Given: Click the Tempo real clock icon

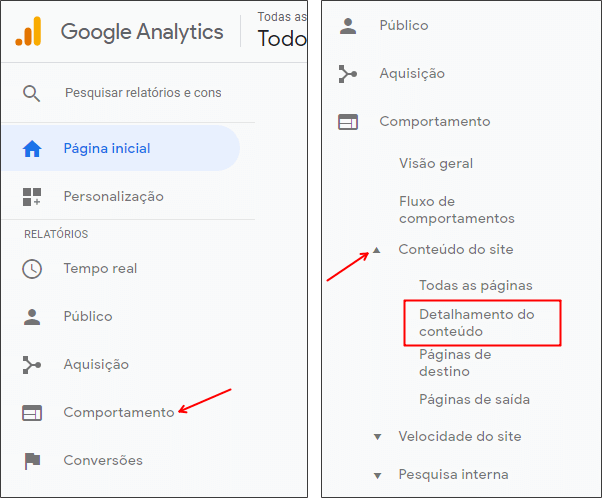Looking at the screenshot, I should click(32, 269).
